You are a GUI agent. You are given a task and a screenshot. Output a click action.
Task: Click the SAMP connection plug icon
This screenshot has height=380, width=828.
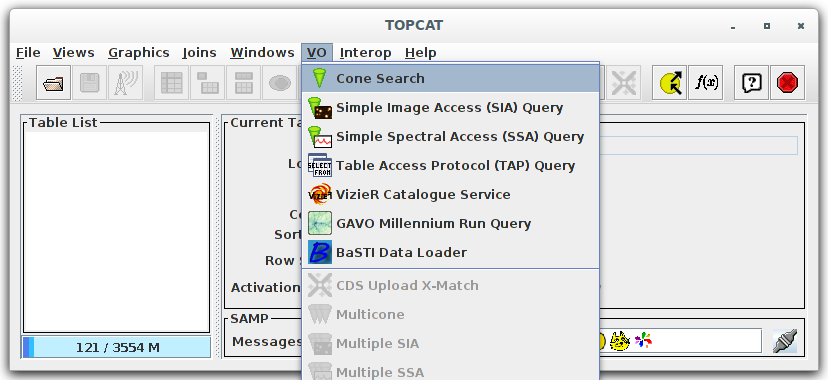coord(785,341)
